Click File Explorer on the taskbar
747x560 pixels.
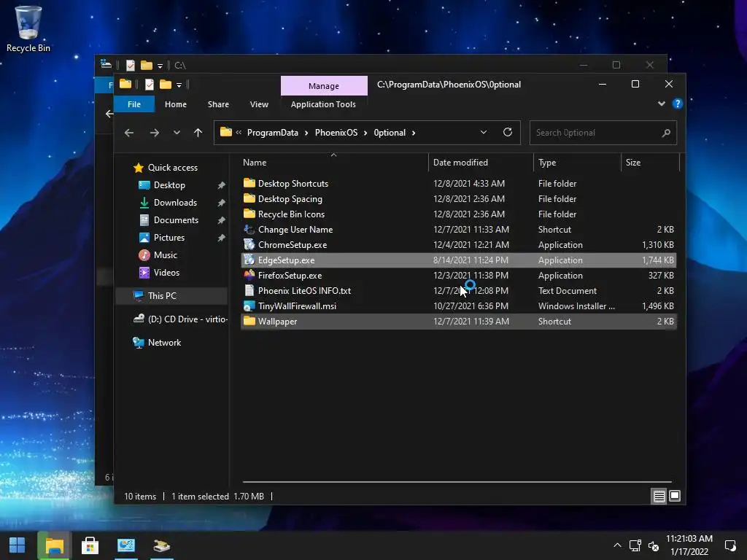click(54, 545)
